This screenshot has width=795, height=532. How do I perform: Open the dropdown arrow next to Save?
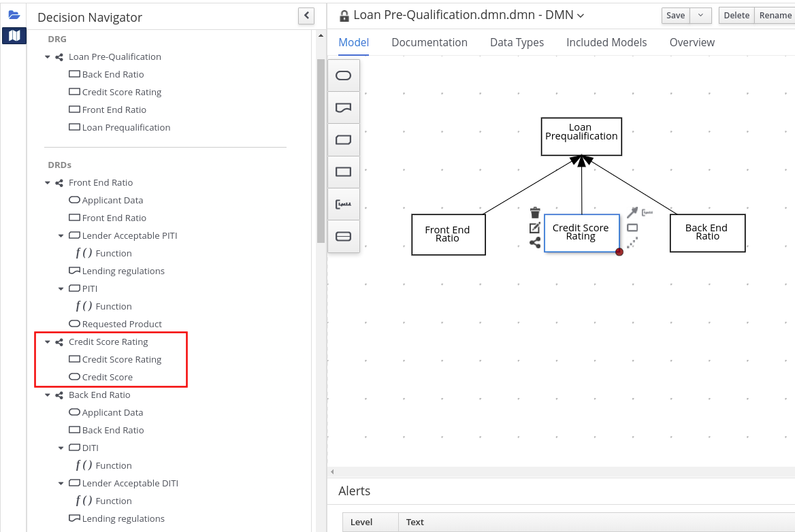click(x=700, y=16)
